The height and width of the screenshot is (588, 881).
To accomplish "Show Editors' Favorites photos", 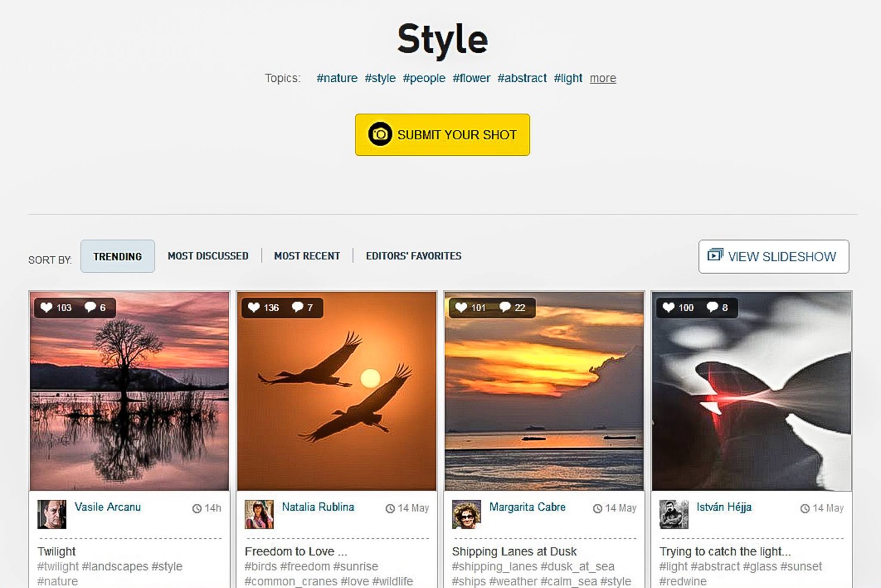I will (x=413, y=256).
